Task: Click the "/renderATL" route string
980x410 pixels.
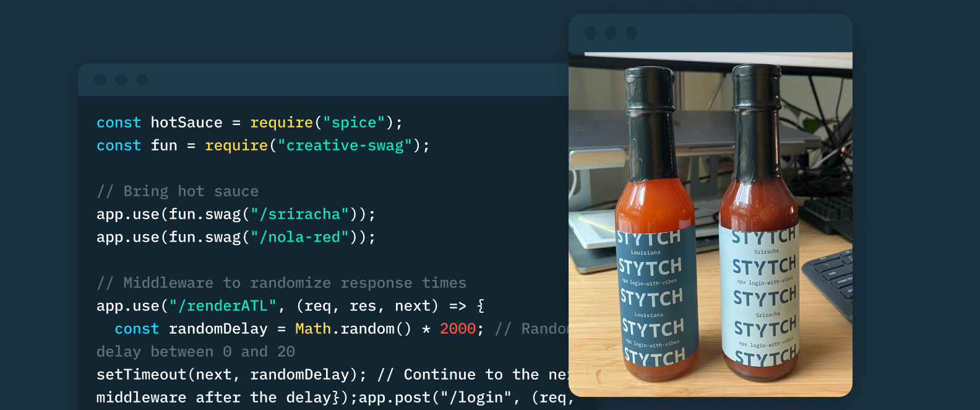Action: pos(223,306)
